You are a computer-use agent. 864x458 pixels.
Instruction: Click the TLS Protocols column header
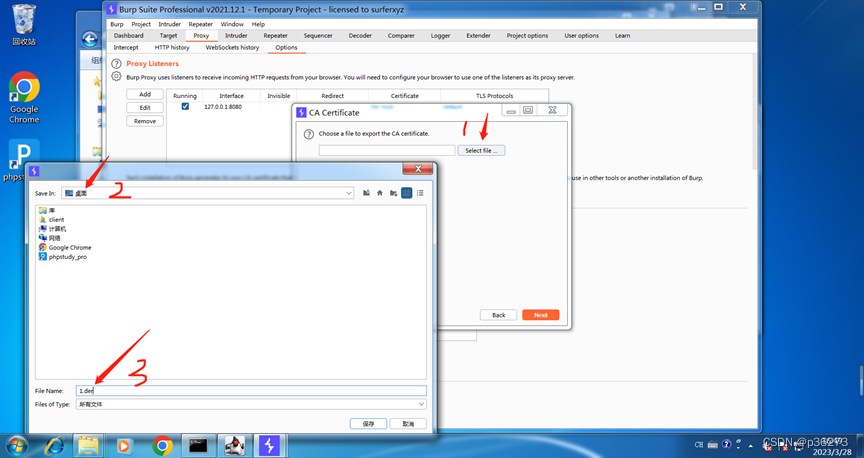click(494, 96)
